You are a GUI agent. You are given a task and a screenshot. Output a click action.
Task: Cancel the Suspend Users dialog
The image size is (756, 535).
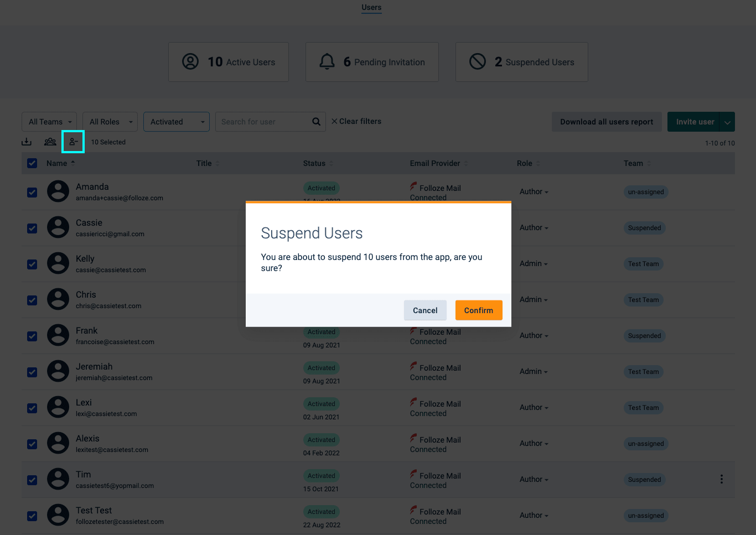425,310
